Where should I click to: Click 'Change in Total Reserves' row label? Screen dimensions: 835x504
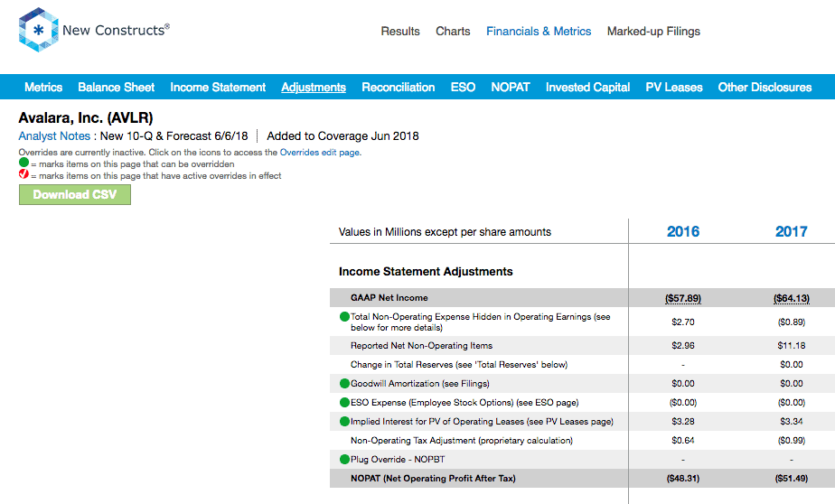[x=459, y=365]
